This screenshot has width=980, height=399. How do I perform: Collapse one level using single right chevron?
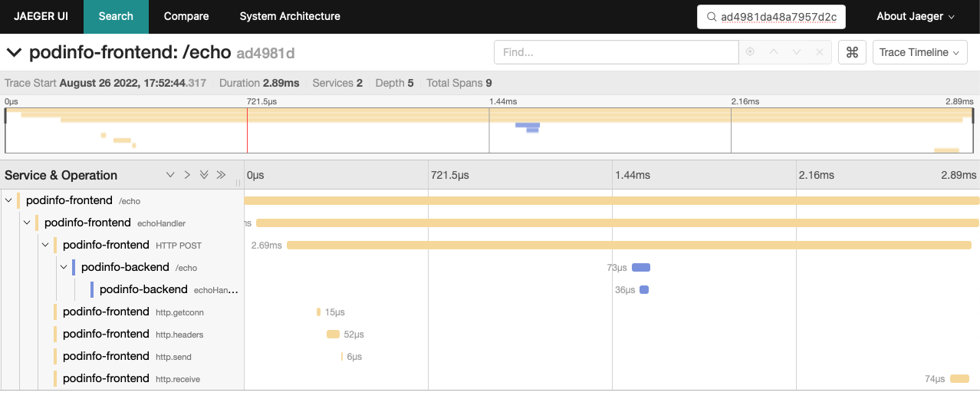coord(187,175)
